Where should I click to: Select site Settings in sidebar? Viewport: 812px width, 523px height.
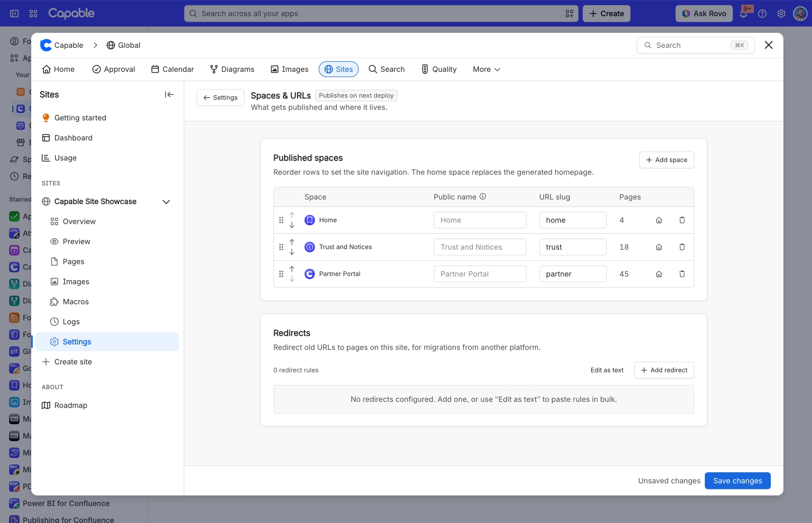(107, 342)
